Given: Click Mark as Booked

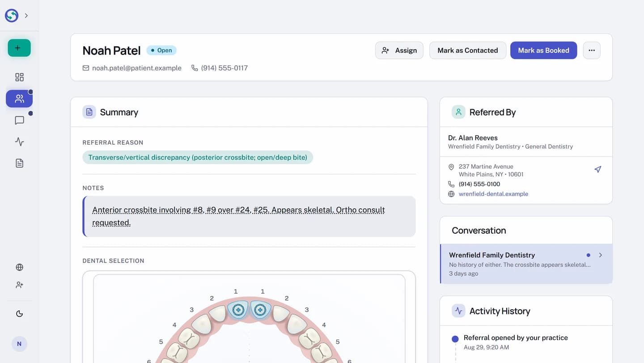Looking at the screenshot, I should [543, 51].
